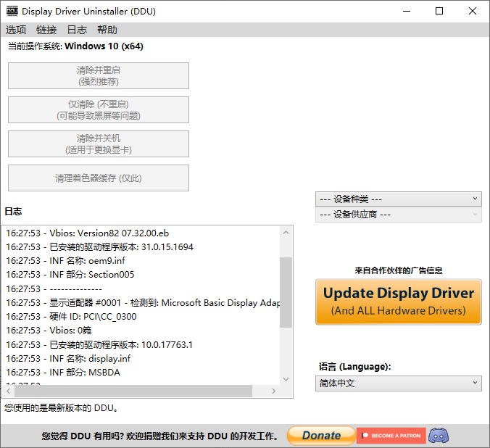Expand the 简体中文 language dropdown
This screenshot has width=490, height=448.
click(x=398, y=383)
